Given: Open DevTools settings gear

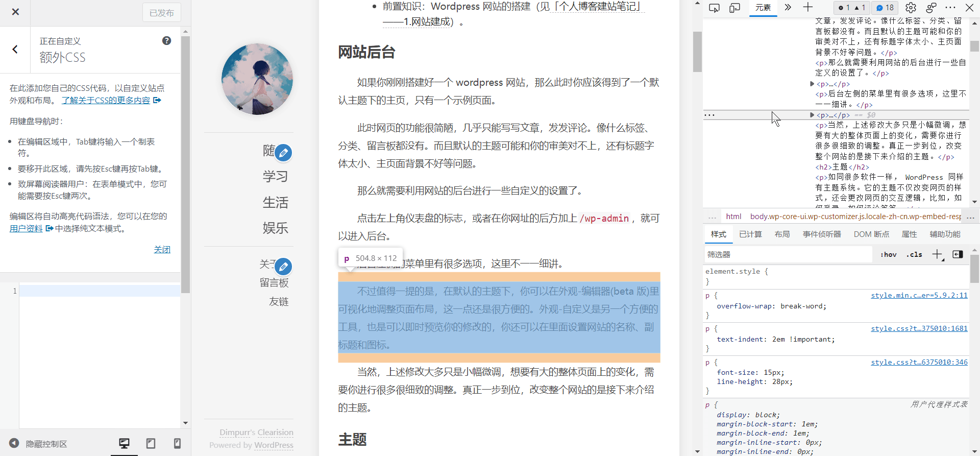Looking at the screenshot, I should point(911,8).
